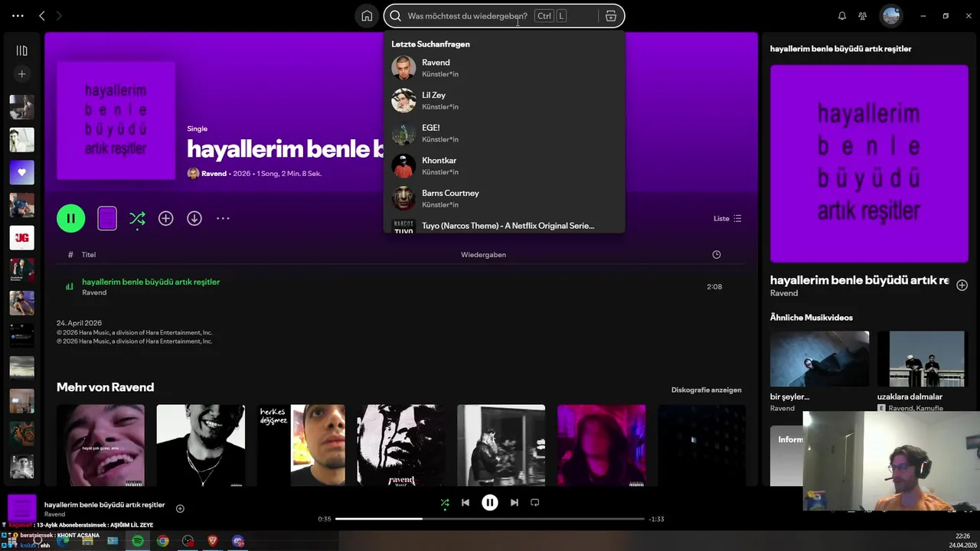Add now-playing track via right panel plus
The image size is (980, 551).
(x=962, y=285)
